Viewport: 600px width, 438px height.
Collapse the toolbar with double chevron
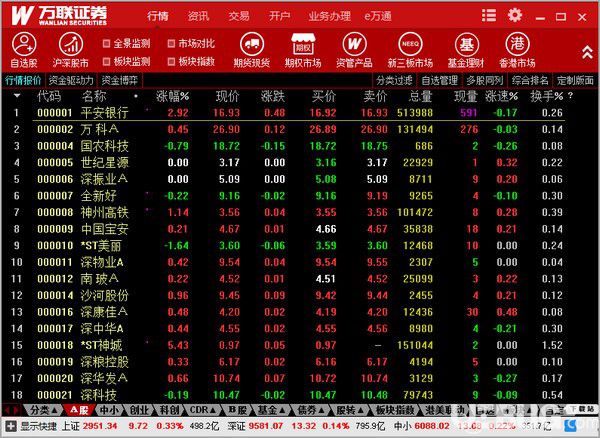587,52
